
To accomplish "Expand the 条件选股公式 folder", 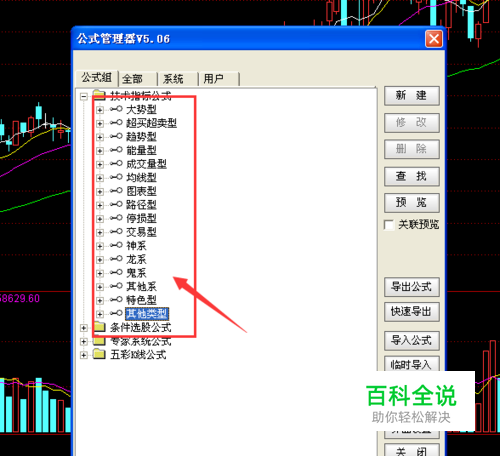I will pyautogui.click(x=84, y=328).
